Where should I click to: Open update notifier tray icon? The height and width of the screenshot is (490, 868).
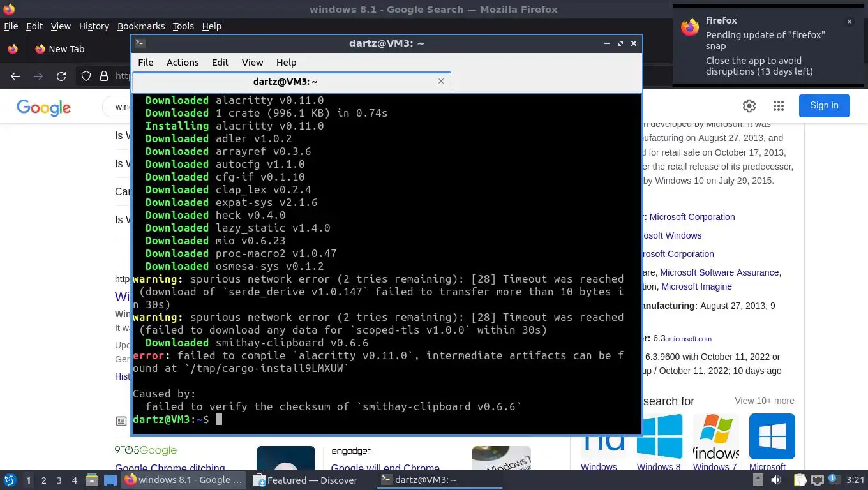pyautogui.click(x=833, y=480)
